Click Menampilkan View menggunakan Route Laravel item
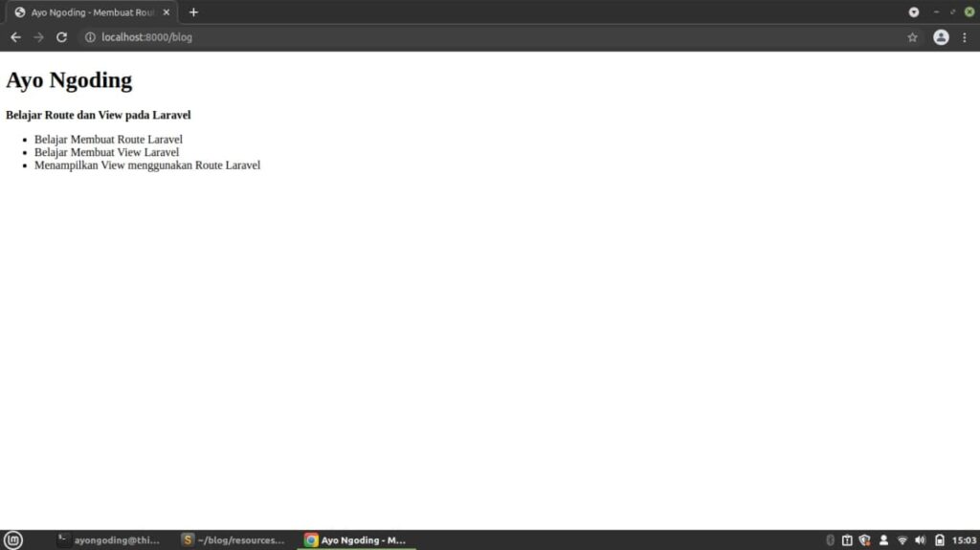Image resolution: width=980 pixels, height=550 pixels. click(146, 165)
